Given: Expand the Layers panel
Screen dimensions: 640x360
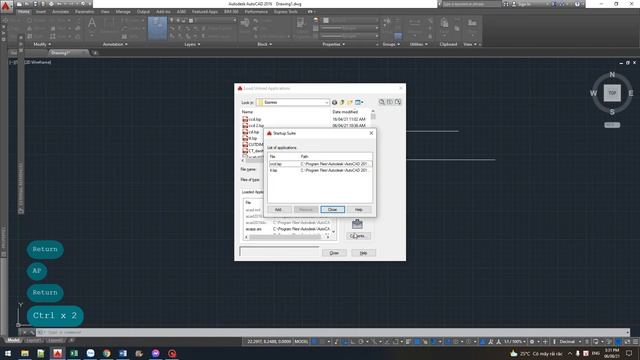Looking at the screenshot, I should [x=192, y=44].
